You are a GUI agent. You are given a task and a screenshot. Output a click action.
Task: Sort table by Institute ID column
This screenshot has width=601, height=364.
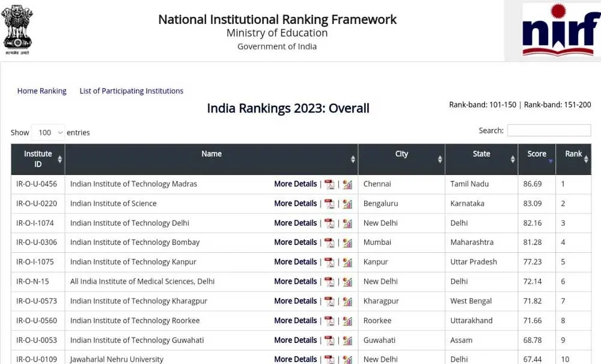pyautogui.click(x=38, y=159)
